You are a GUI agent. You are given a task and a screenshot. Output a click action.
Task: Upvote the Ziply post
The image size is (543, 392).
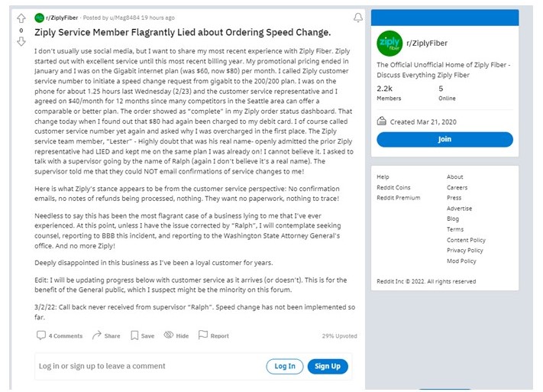pos(21,18)
